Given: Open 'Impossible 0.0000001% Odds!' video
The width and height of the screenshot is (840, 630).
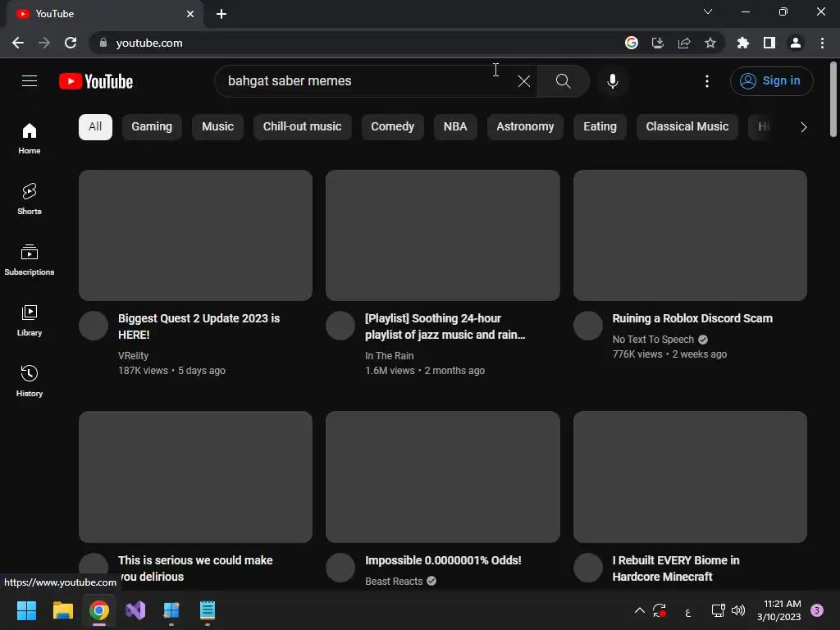Looking at the screenshot, I should coord(443,560).
